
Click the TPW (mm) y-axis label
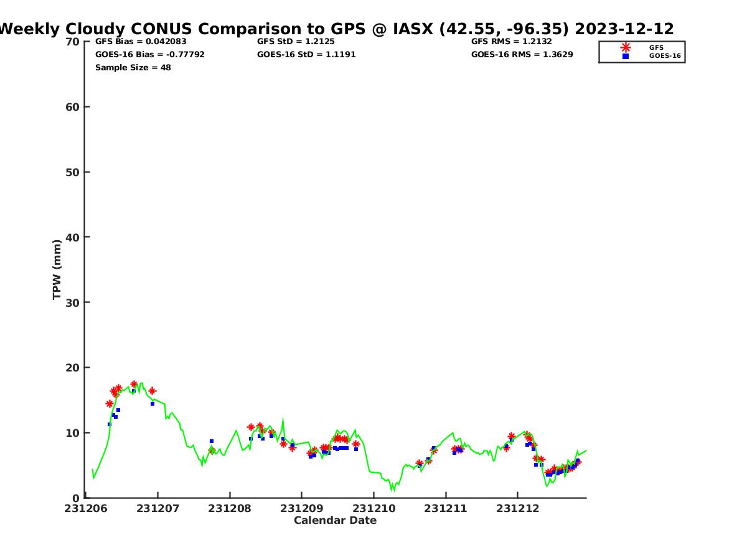point(57,269)
